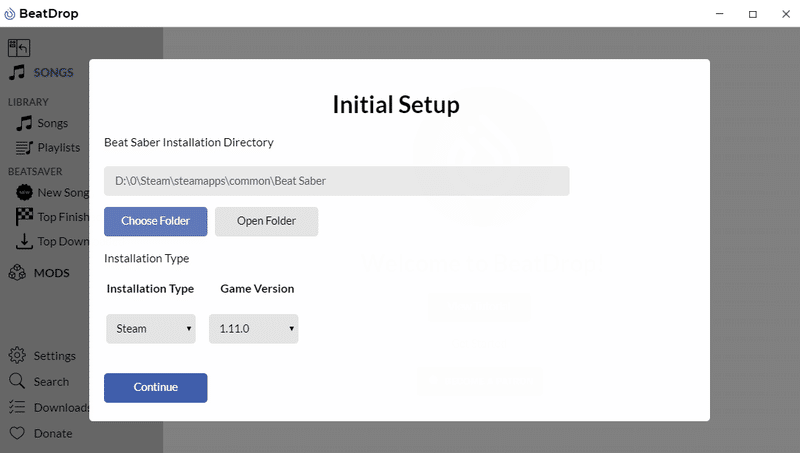The width and height of the screenshot is (800, 453).
Task: Click the LIBRARY section header
Action: click(x=28, y=102)
